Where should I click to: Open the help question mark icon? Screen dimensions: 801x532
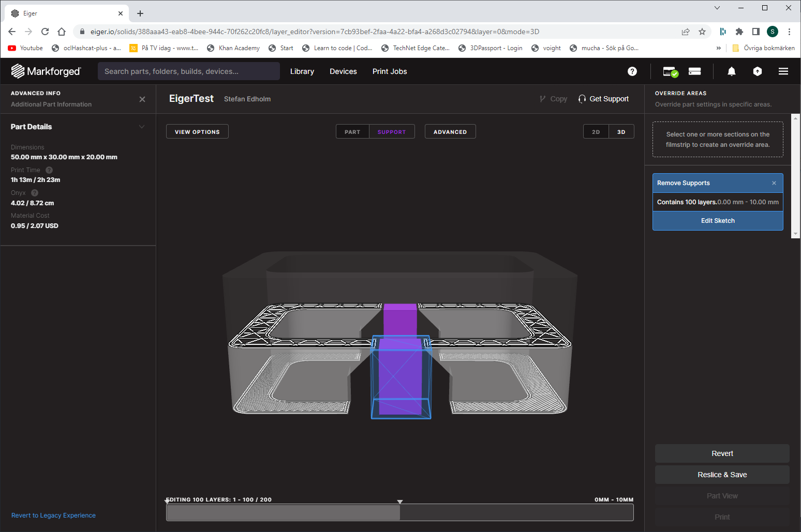point(632,71)
